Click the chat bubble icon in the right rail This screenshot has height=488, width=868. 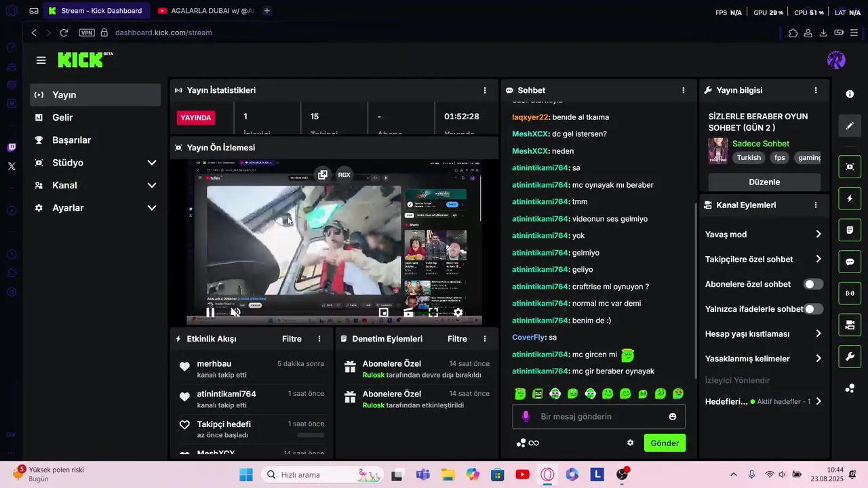(850, 262)
